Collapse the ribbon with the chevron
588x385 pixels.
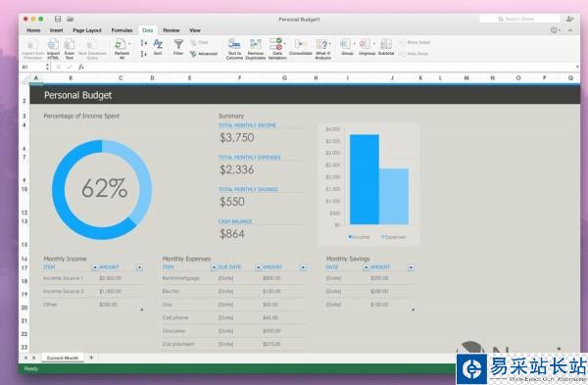click(x=570, y=30)
